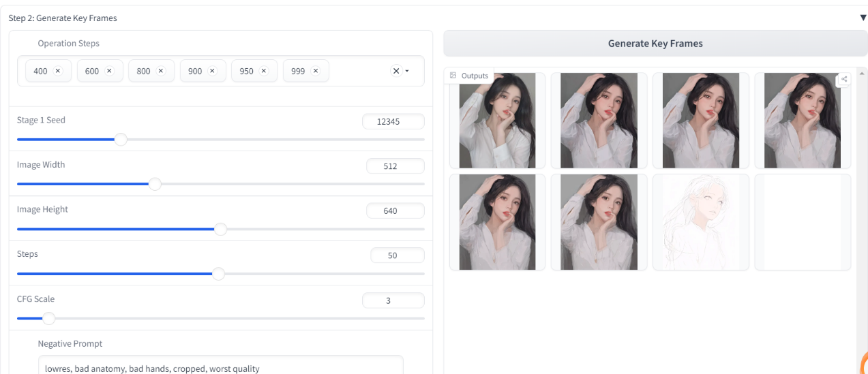Adjust the Image Width slider
868x374 pixels.
tap(155, 184)
